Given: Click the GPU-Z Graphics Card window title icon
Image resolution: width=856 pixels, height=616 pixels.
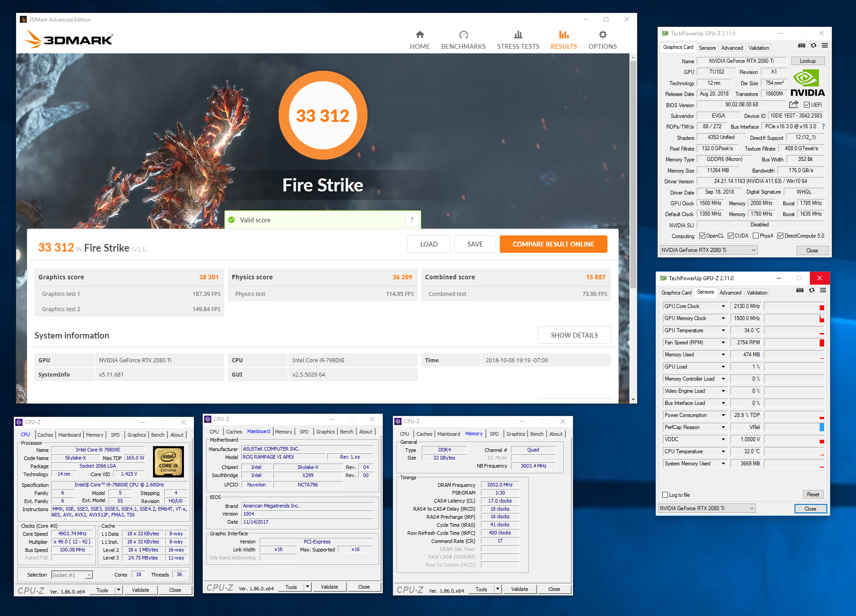Looking at the screenshot, I should pos(665,34).
